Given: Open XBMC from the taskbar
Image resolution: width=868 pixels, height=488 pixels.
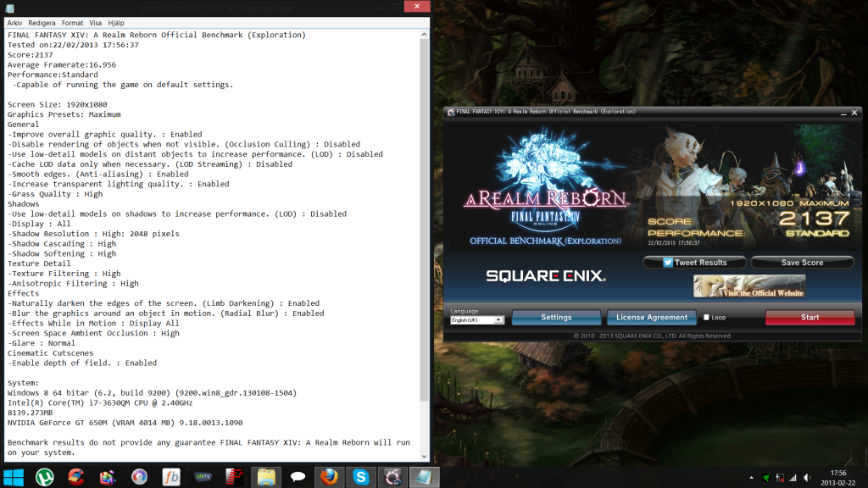Looking at the screenshot, I should 203,476.
